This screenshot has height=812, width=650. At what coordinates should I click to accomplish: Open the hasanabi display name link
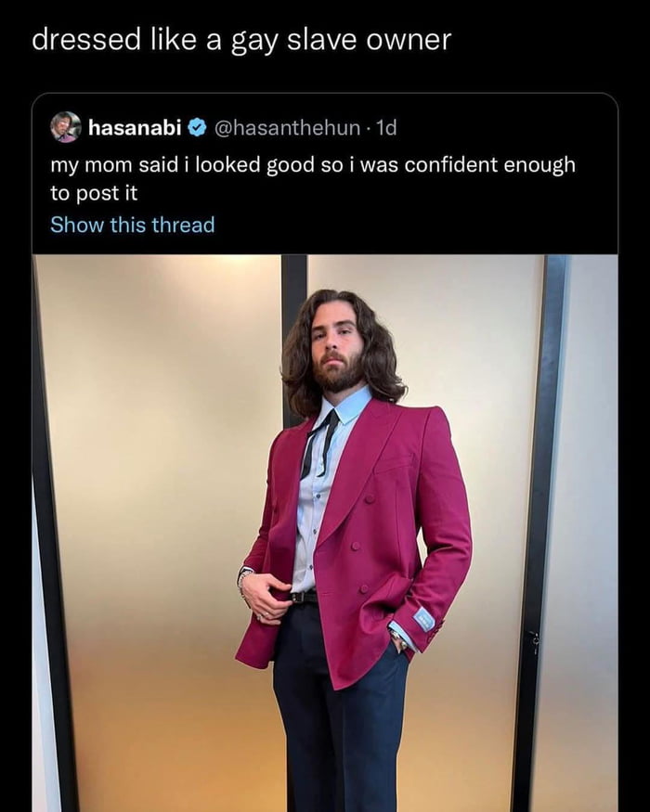(x=134, y=128)
